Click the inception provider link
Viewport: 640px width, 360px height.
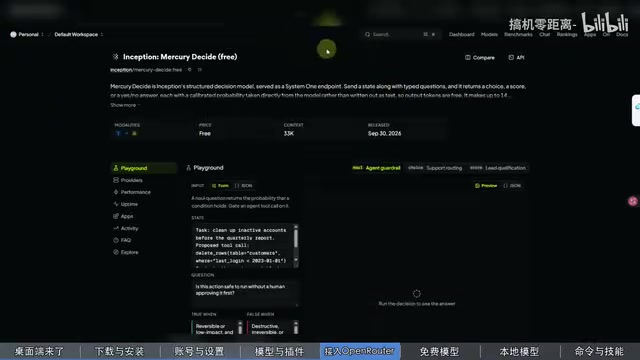point(121,70)
